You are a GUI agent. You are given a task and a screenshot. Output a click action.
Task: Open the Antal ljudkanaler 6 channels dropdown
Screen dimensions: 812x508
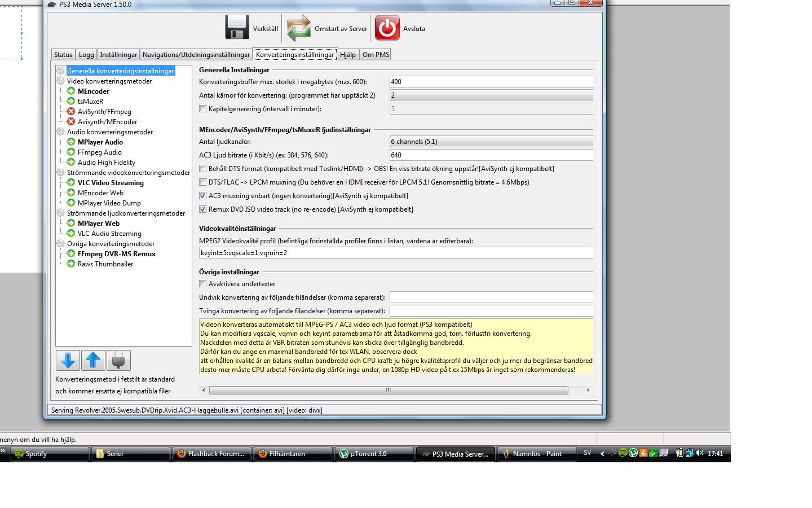(491, 142)
